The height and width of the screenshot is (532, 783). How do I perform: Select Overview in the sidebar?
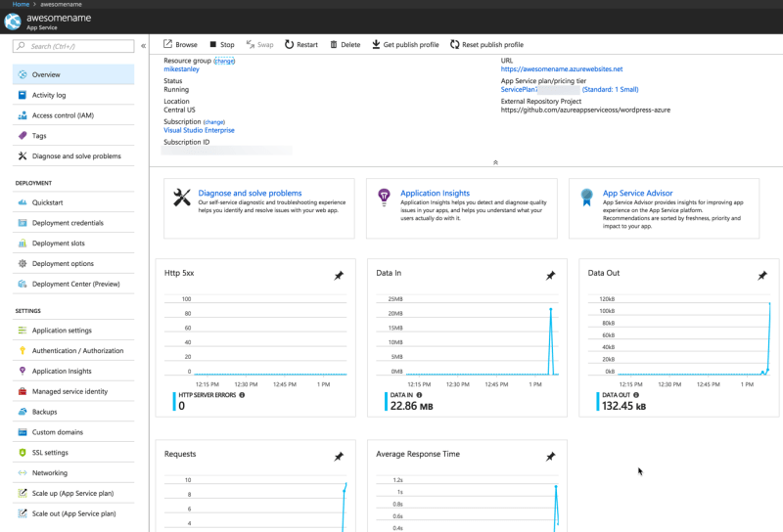tap(73, 74)
